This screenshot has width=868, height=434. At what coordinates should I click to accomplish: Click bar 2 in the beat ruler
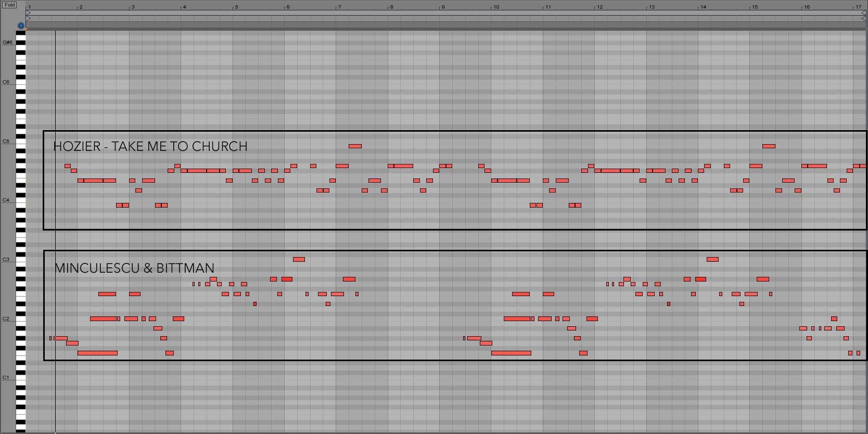(x=81, y=7)
